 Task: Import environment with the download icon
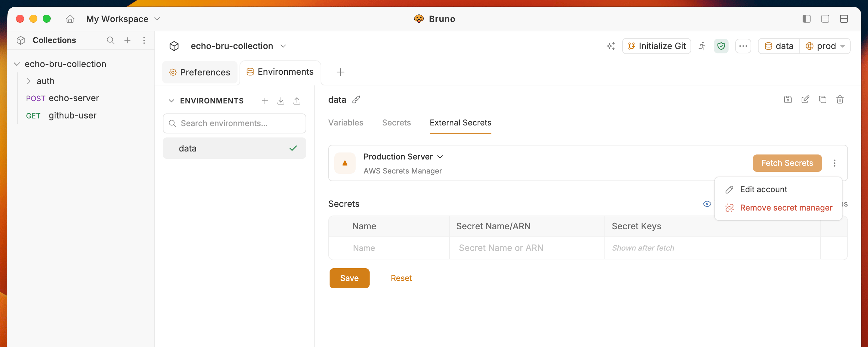coord(281,101)
